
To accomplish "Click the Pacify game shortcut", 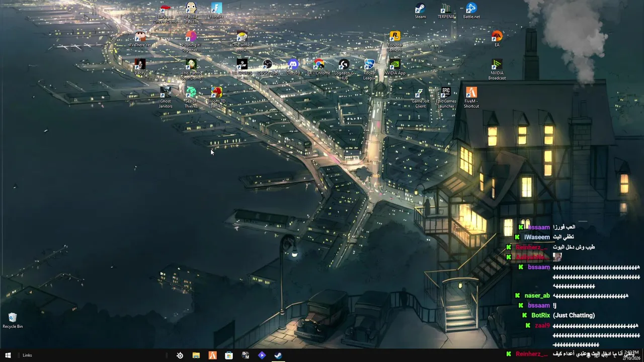I will point(140,67).
